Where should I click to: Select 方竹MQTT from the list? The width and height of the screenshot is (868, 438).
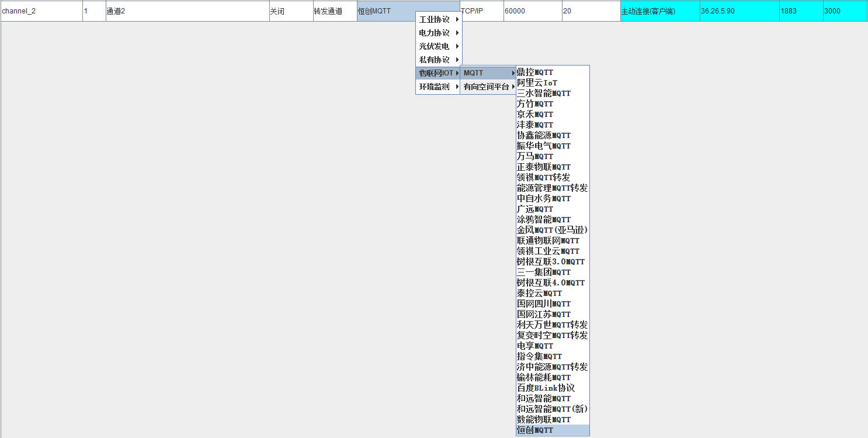pyautogui.click(x=553, y=104)
